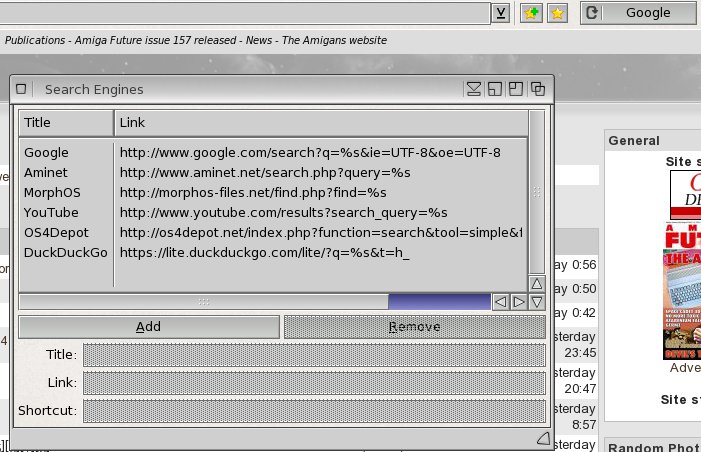701x452 pixels.
Task: Select the MorphOS search engine row
Action: click(x=273, y=193)
